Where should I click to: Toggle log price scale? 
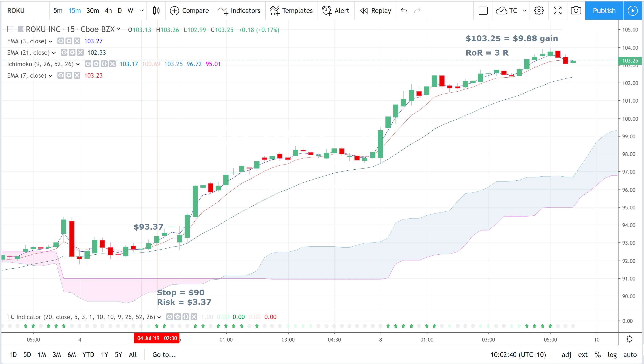612,355
